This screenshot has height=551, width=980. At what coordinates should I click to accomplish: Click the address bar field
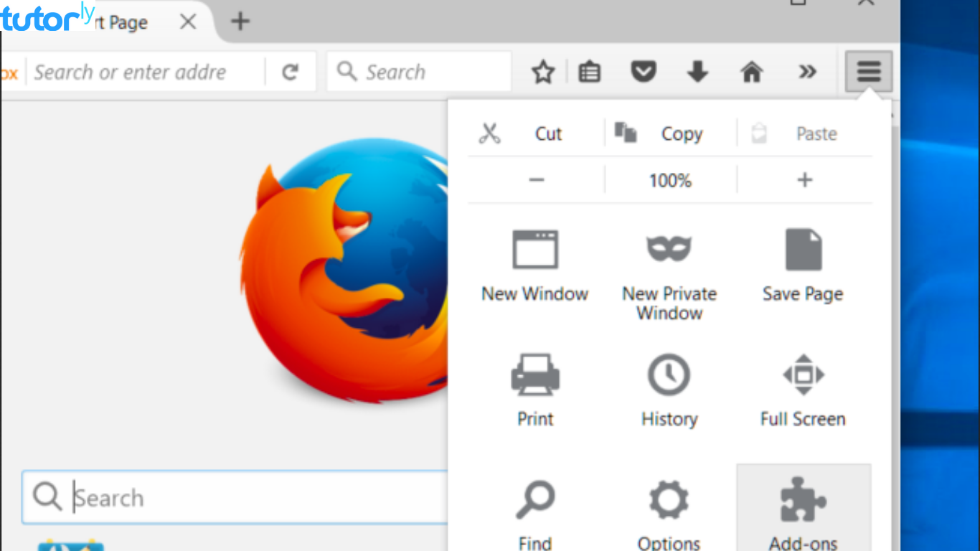pos(146,72)
